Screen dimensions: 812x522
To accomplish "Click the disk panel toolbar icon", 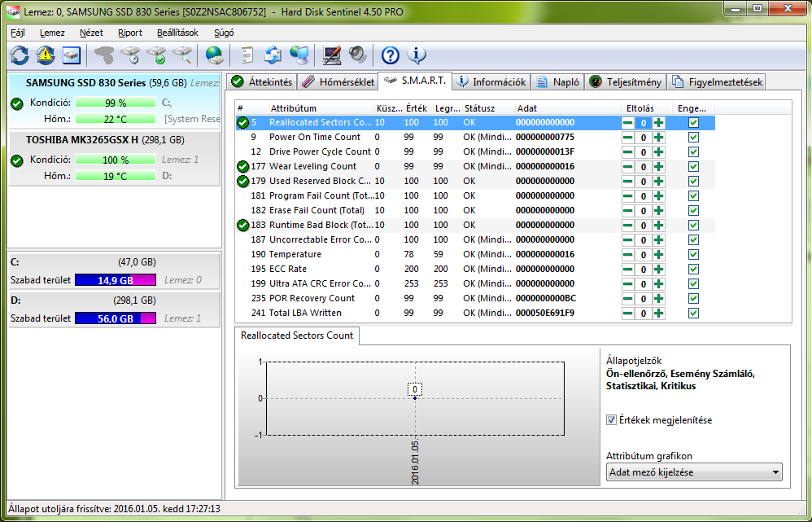I will [x=72, y=55].
